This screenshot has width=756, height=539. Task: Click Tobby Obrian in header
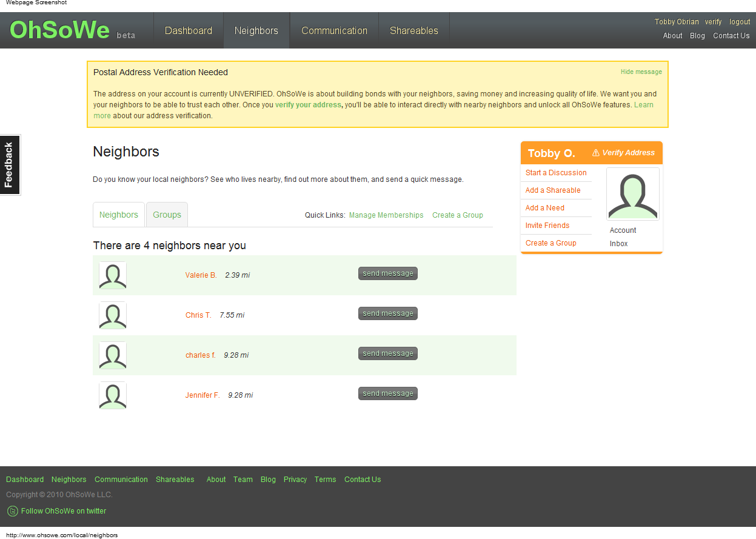coord(677,22)
